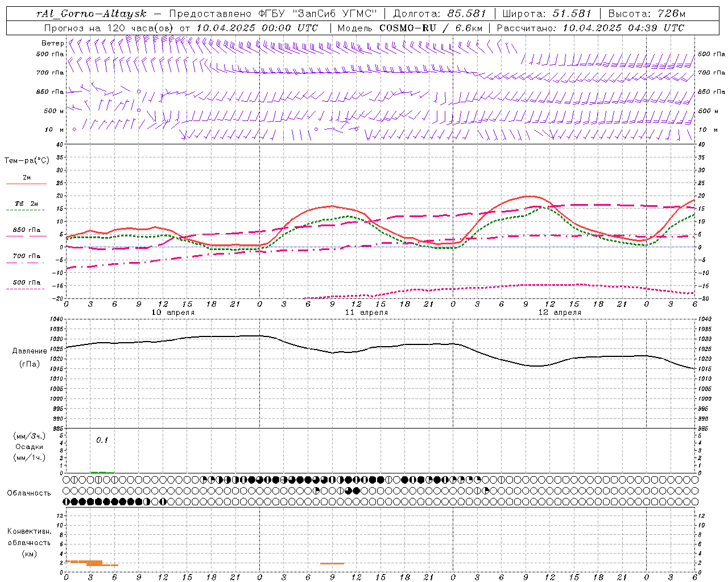
Task: Click the Модель COSMO-RU / 6.6км label
Action: (409, 28)
